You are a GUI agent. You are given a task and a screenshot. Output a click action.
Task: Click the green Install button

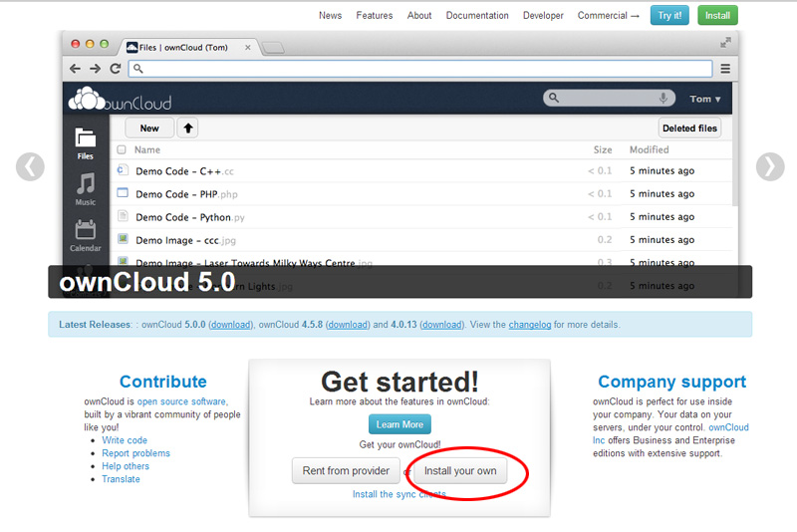tap(717, 15)
